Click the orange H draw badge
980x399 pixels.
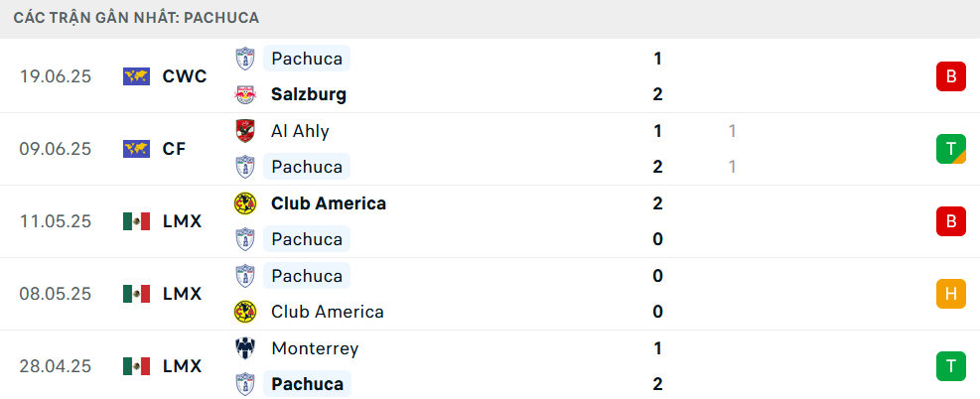[x=950, y=294]
